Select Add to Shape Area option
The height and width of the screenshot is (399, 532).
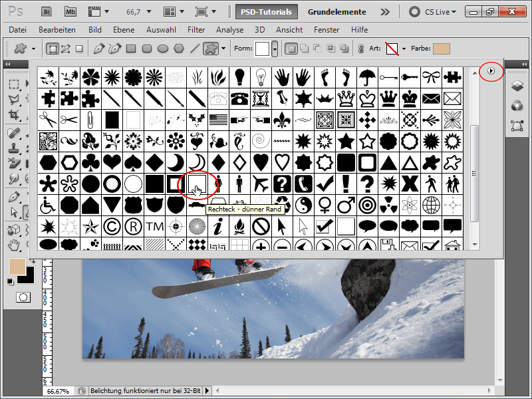pos(305,49)
